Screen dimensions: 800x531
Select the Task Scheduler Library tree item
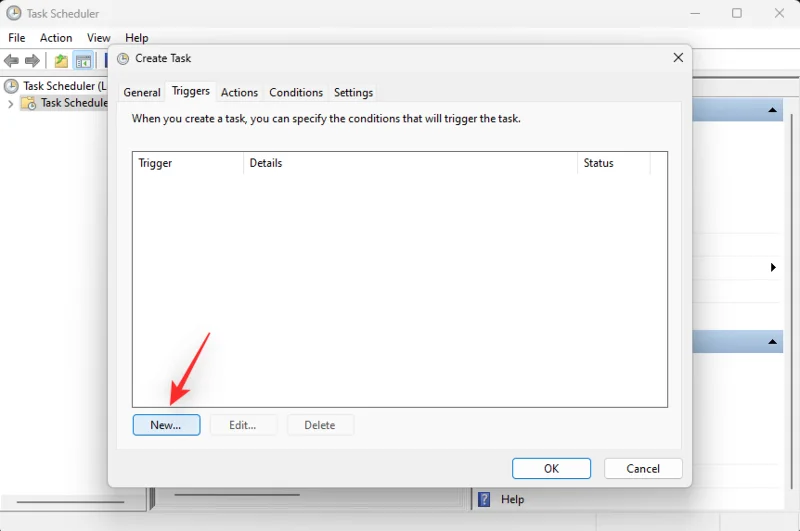tap(74, 103)
